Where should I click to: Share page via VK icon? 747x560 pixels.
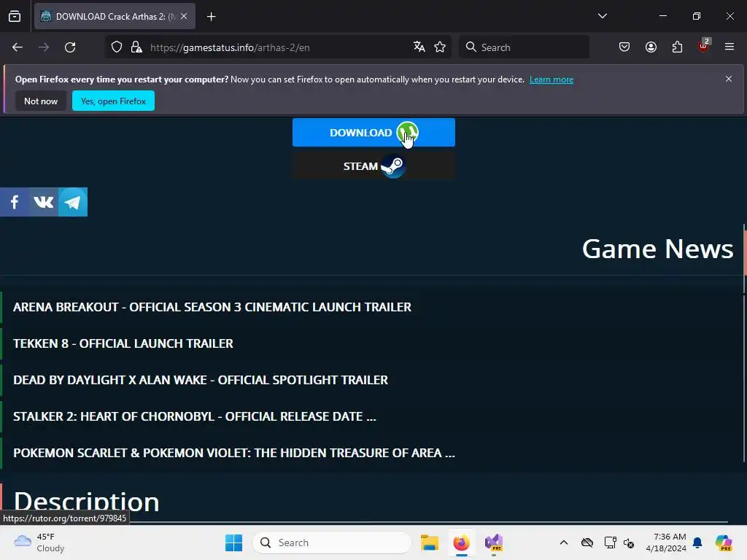click(43, 202)
